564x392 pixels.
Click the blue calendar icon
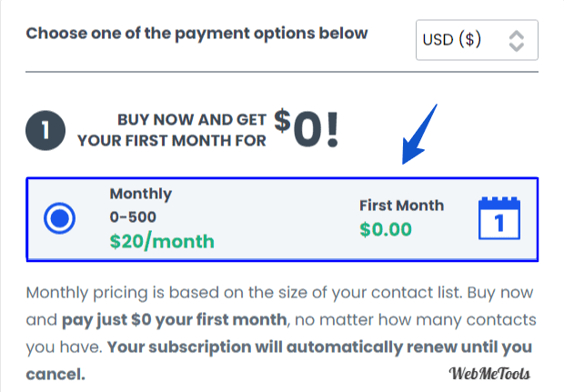tap(499, 218)
